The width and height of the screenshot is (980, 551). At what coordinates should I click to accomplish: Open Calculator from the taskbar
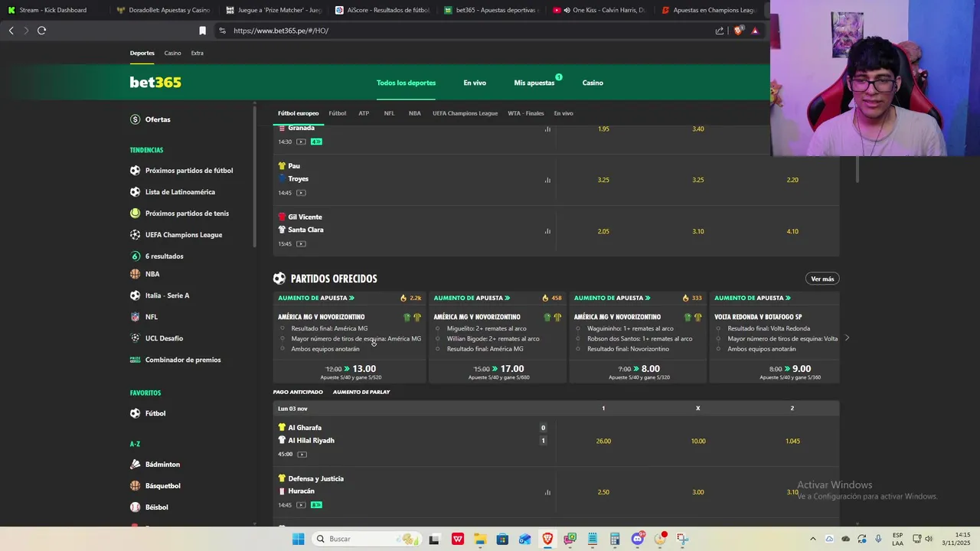615,539
